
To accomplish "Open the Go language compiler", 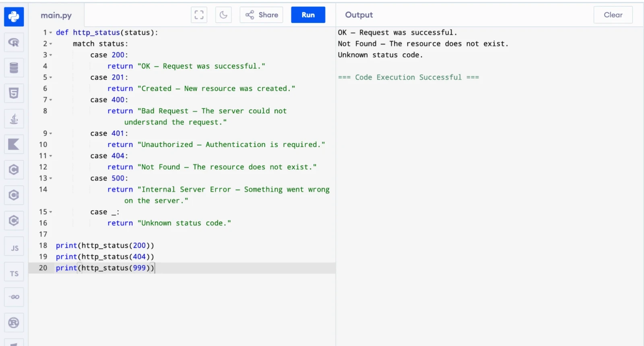I will pos(14,297).
